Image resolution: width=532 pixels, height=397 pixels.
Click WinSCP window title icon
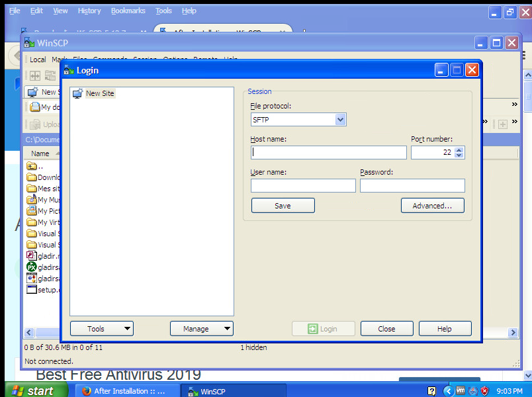point(29,43)
